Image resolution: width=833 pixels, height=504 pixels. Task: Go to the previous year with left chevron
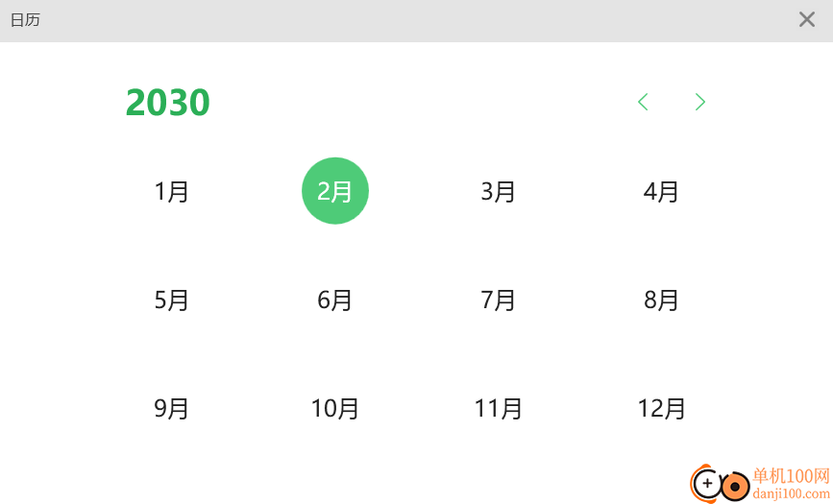tap(643, 102)
